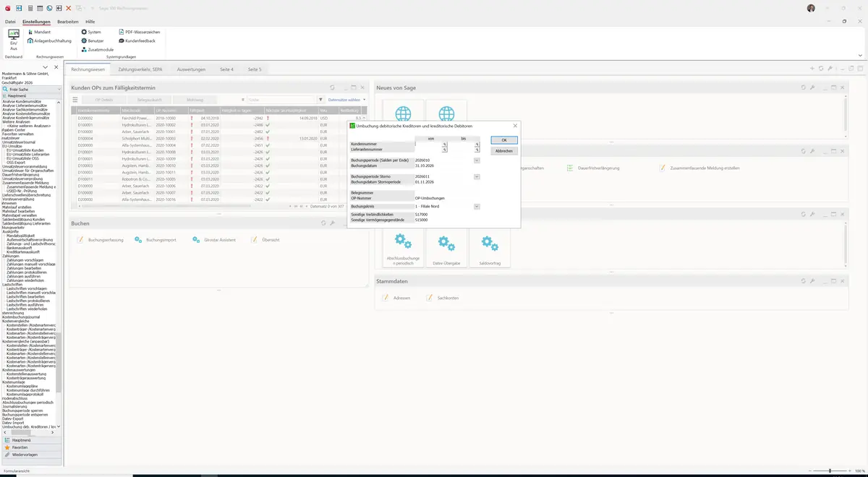This screenshot has width=868, height=477.
Task: Select Mahnlauf erstellen in tree
Action: pyautogui.click(x=17, y=206)
